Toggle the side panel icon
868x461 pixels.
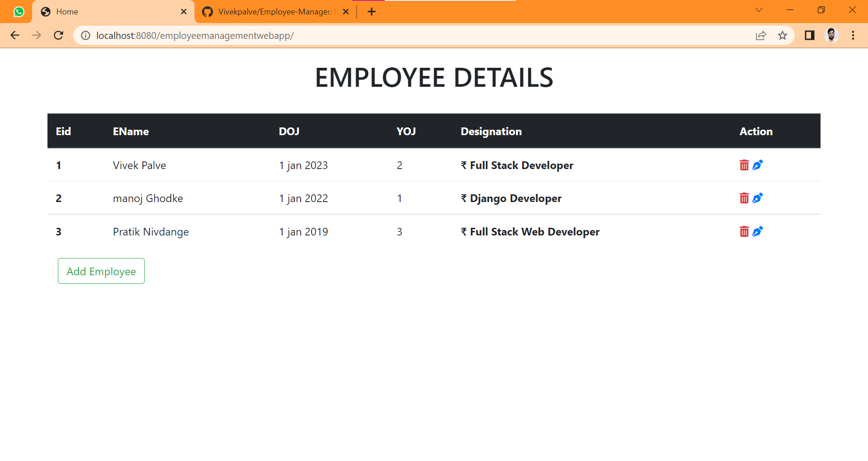[x=809, y=35]
